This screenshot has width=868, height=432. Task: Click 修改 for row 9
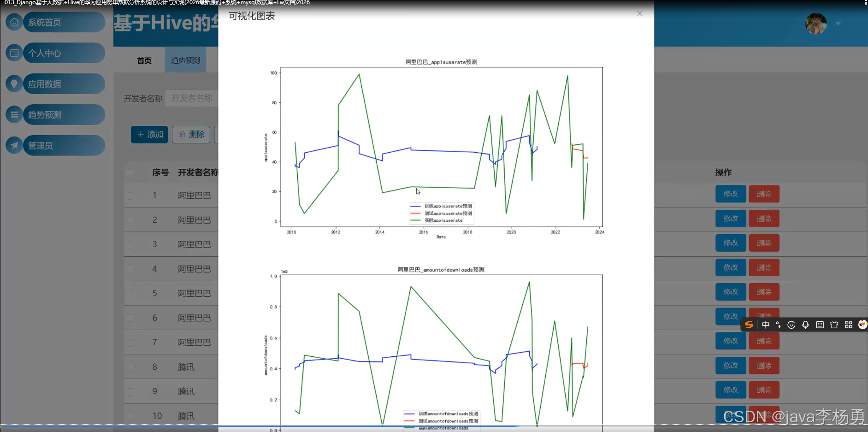coord(731,390)
